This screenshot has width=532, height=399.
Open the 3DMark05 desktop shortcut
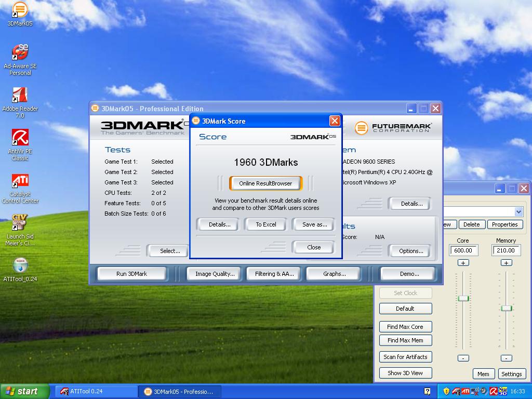point(20,14)
